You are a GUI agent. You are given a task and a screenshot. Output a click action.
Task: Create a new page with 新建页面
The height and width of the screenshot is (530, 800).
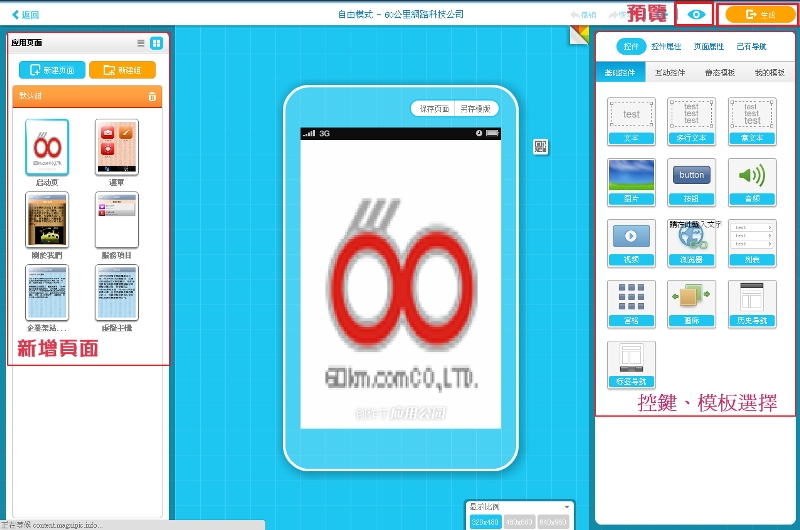(x=52, y=70)
